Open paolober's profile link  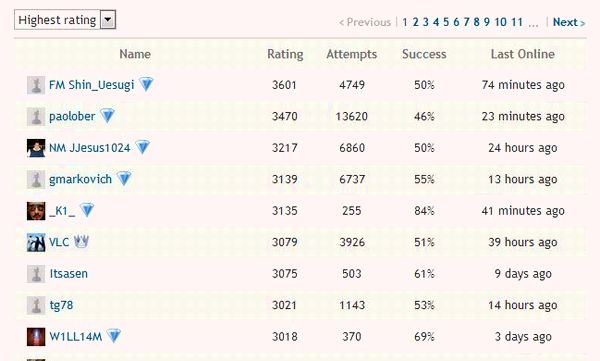tap(72, 116)
